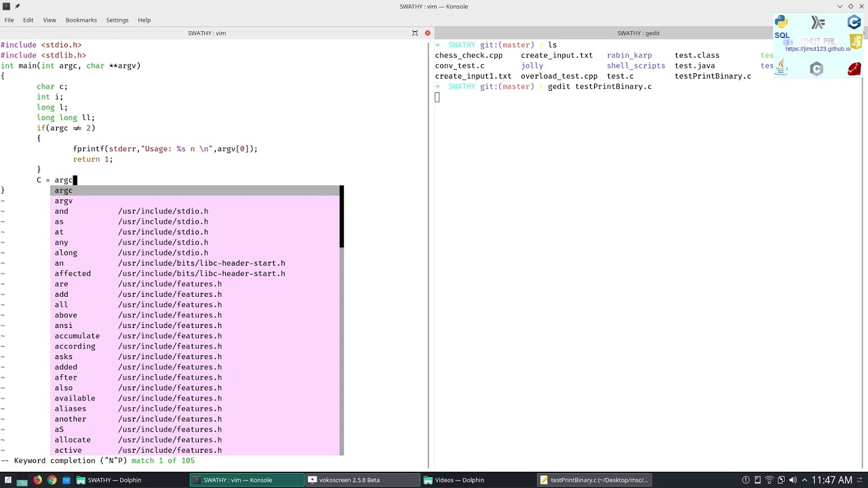868x488 pixels.
Task: Select 'argv' completion entry
Action: pyautogui.click(x=195, y=201)
